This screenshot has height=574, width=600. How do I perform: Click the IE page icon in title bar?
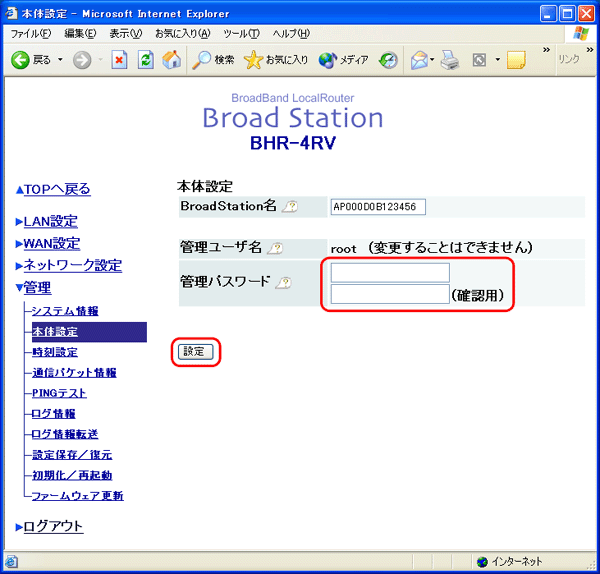pyautogui.click(x=11, y=13)
